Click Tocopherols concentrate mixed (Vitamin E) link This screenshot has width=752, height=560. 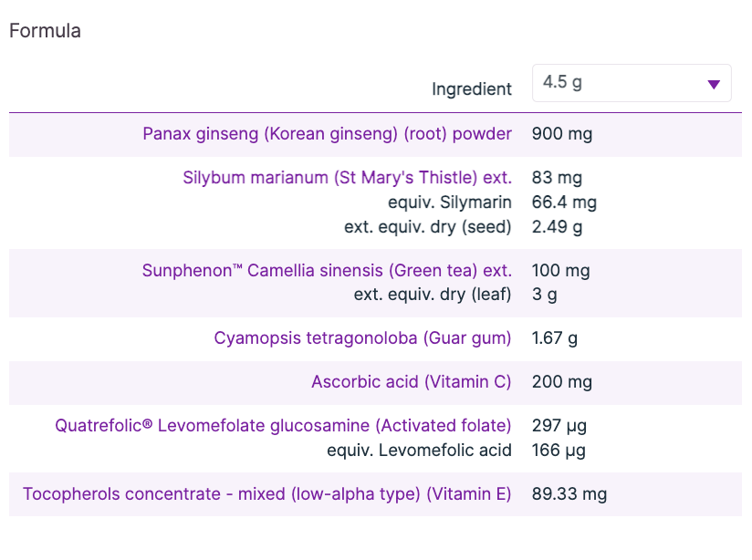pyautogui.click(x=266, y=494)
